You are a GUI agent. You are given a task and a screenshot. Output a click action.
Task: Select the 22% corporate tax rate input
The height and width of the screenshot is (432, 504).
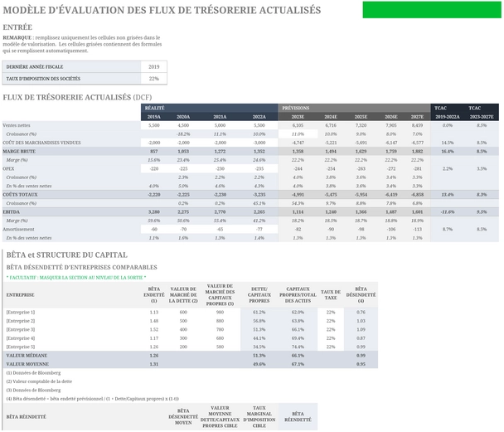pos(153,79)
